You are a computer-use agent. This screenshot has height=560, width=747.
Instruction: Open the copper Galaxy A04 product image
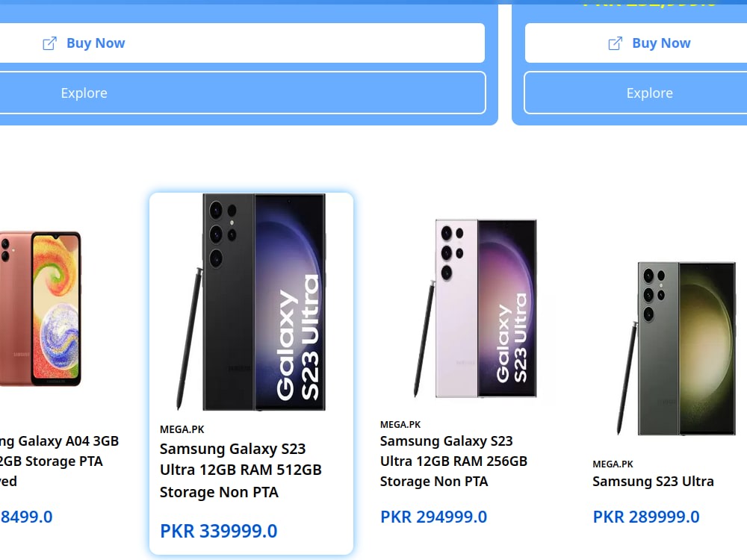click(x=40, y=308)
